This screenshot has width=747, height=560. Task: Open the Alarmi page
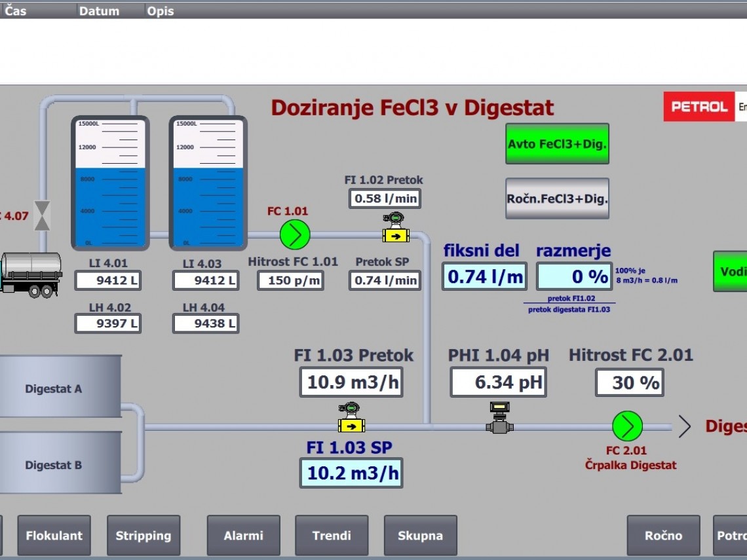pos(243,535)
